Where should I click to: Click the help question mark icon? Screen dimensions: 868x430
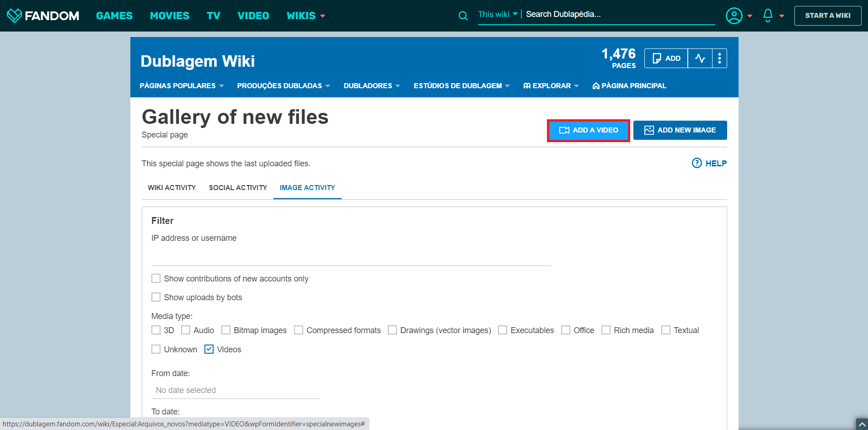tap(697, 163)
